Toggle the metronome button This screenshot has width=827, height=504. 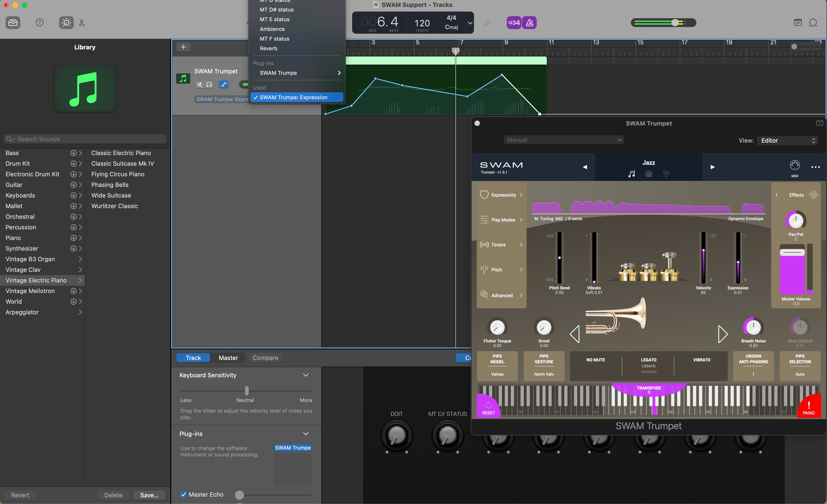click(x=529, y=22)
